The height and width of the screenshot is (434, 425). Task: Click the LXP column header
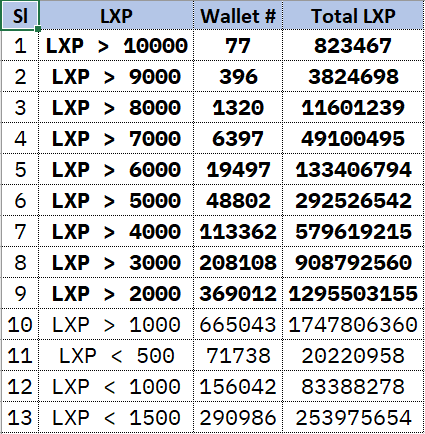pos(116,15)
